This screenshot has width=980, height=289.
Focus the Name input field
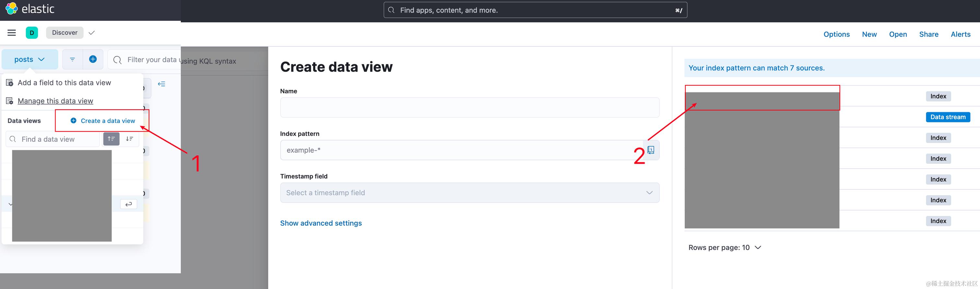[x=470, y=107]
